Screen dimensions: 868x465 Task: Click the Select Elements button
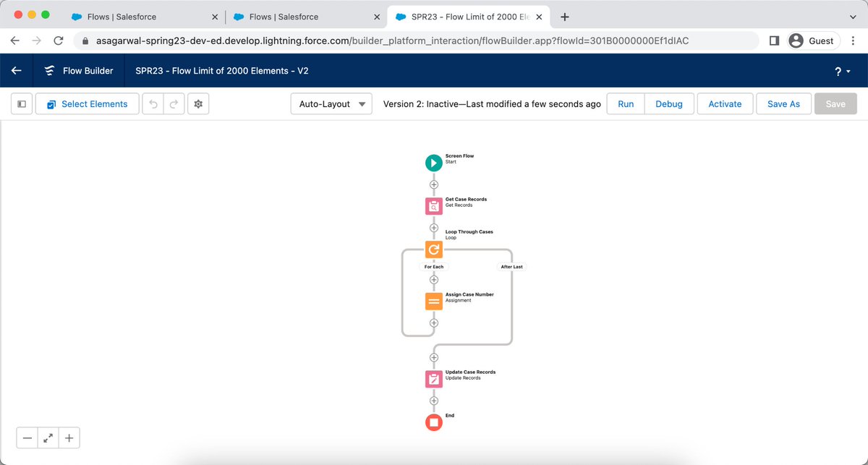87,104
